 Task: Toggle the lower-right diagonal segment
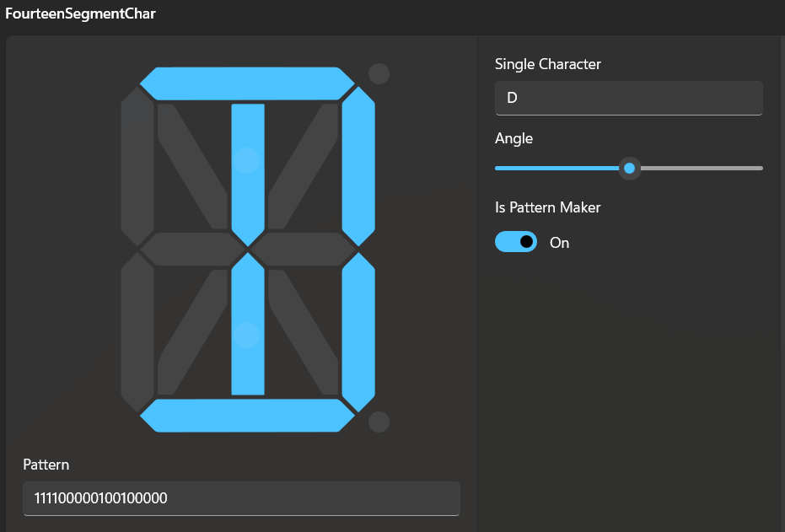(304, 332)
